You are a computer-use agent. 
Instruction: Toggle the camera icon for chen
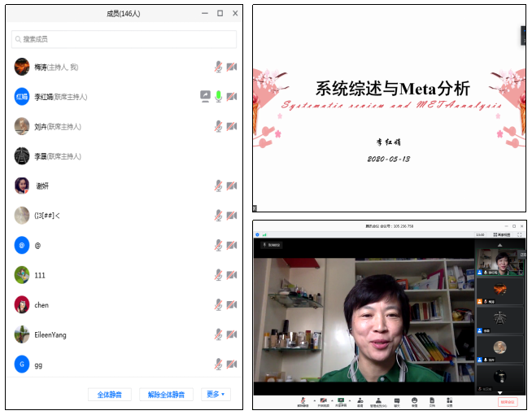[x=231, y=305]
